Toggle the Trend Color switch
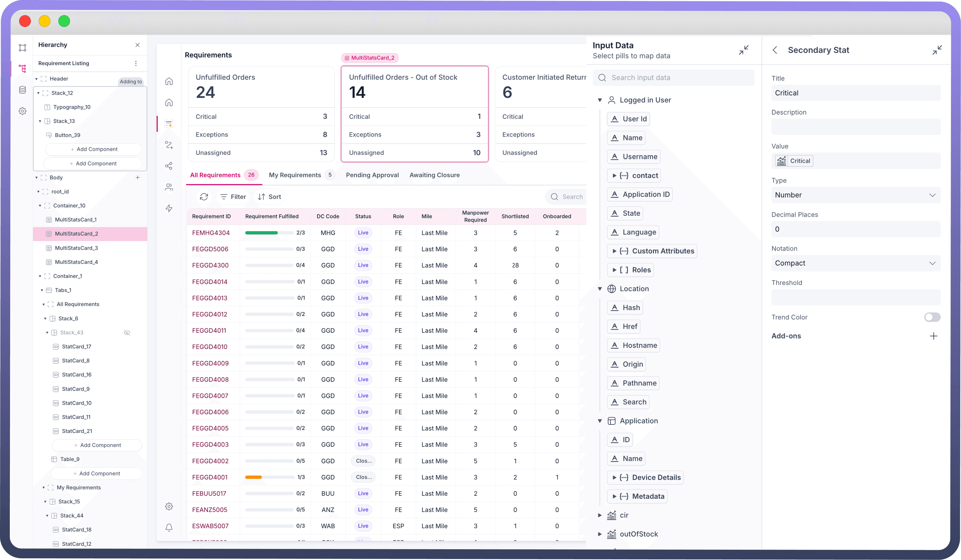Viewport: 961px width, 560px height. pos(932,317)
